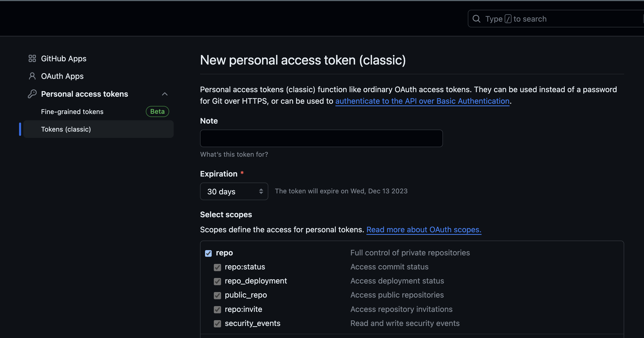Open the Basic Authentication API link

click(x=422, y=101)
